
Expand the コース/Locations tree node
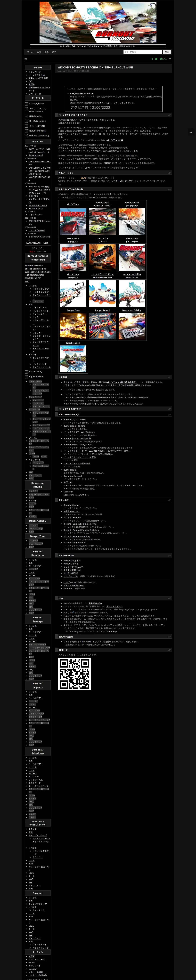26,121
